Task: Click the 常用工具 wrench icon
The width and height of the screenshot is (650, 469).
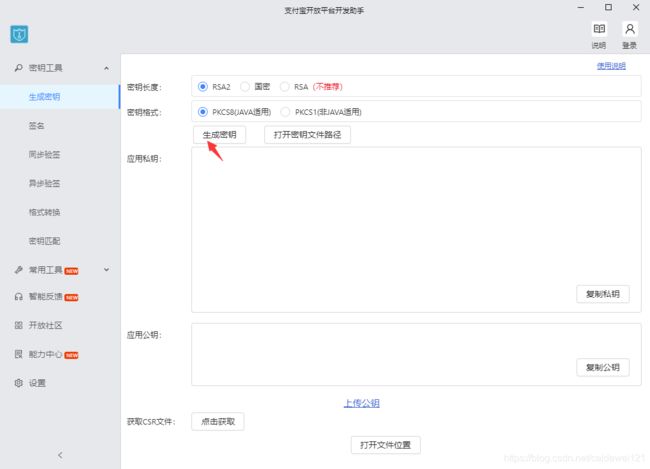Action: (x=18, y=270)
